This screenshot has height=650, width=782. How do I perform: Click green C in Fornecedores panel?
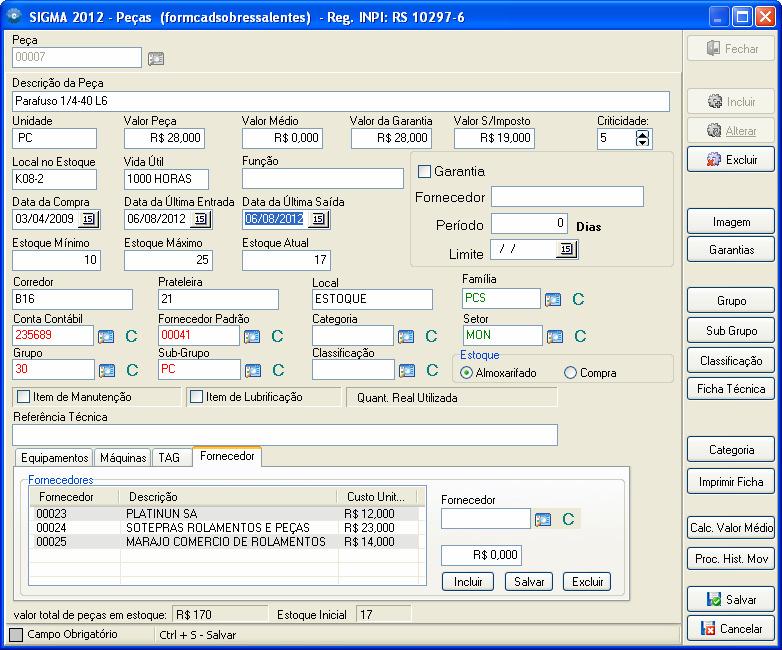tap(568, 519)
